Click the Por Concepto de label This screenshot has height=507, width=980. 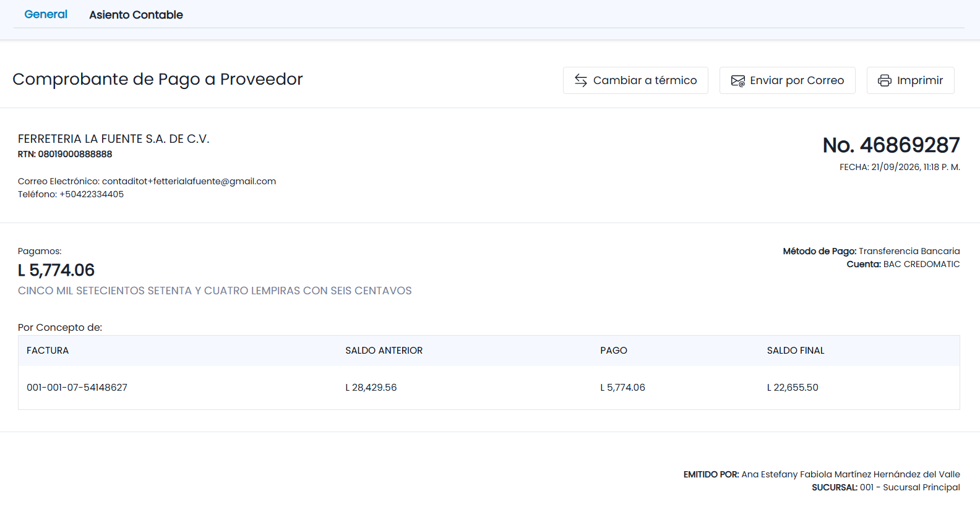click(x=60, y=328)
